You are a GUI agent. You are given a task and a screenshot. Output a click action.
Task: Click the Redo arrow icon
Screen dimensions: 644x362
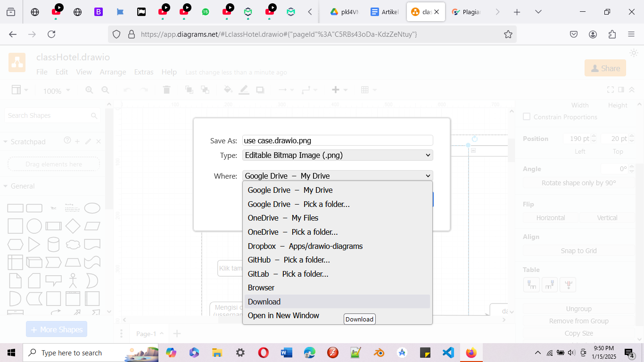[144, 90]
